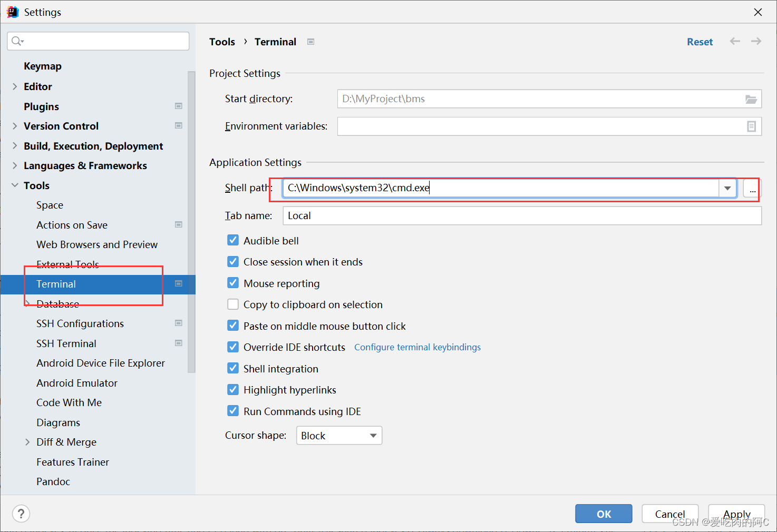
Task: Focus the settings search input field
Action: pyautogui.click(x=98, y=41)
